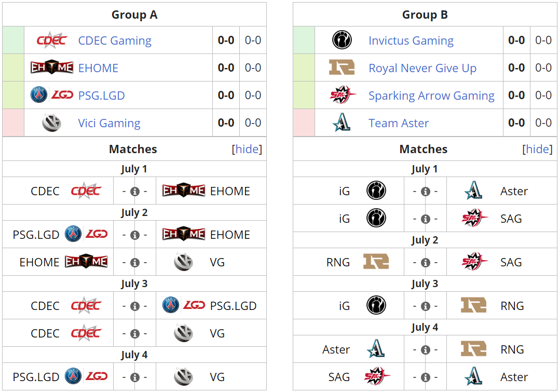Open info icon for CDEC vs EHOME match
559x392 pixels.
pyautogui.click(x=135, y=191)
